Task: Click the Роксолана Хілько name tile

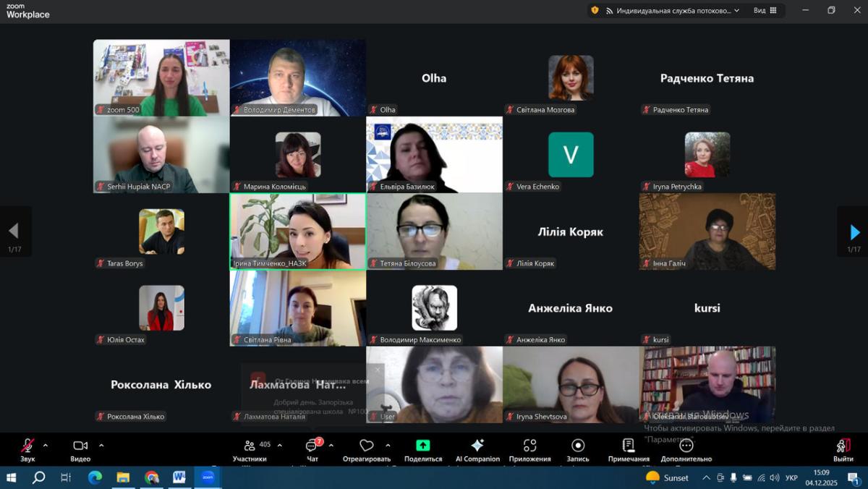Action: pyautogui.click(x=161, y=385)
